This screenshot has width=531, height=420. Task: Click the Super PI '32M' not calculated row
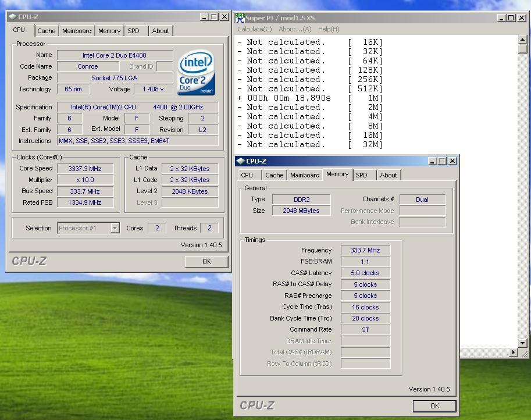(310, 145)
